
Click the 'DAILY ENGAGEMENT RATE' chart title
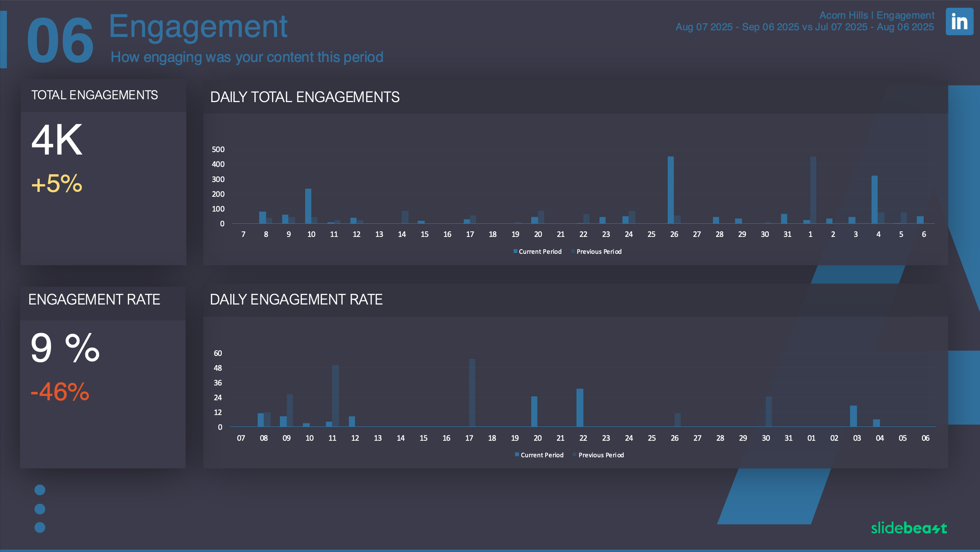296,299
